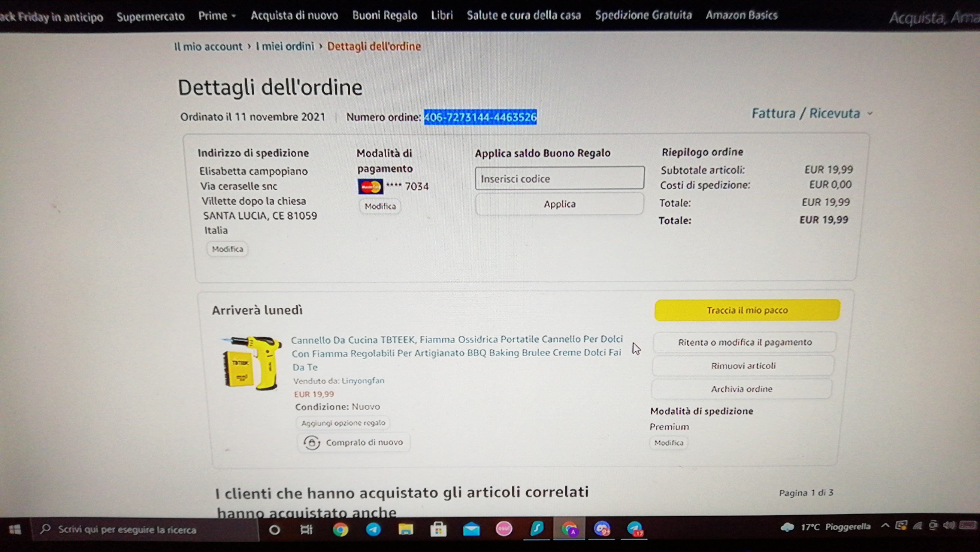Click the Traccia il mio pacco button

[747, 310]
